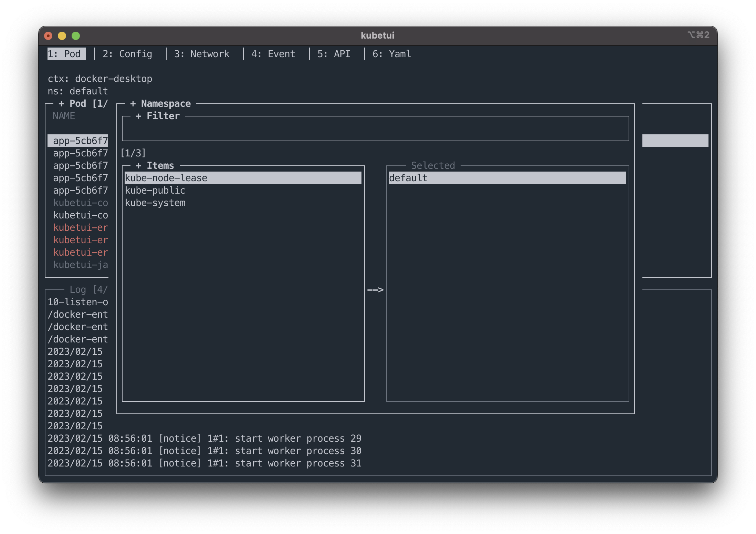Click the plus sign beside Items title
The width and height of the screenshot is (756, 534).
coord(138,166)
